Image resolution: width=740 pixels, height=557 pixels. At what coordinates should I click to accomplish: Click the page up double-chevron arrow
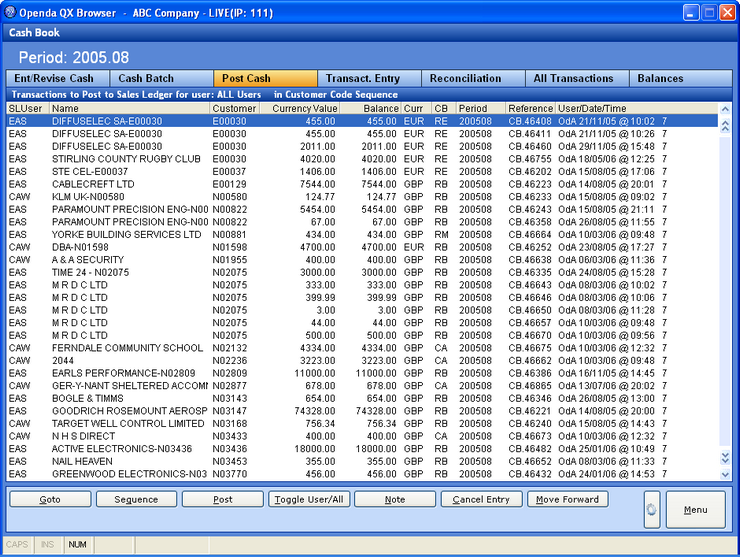point(725,126)
